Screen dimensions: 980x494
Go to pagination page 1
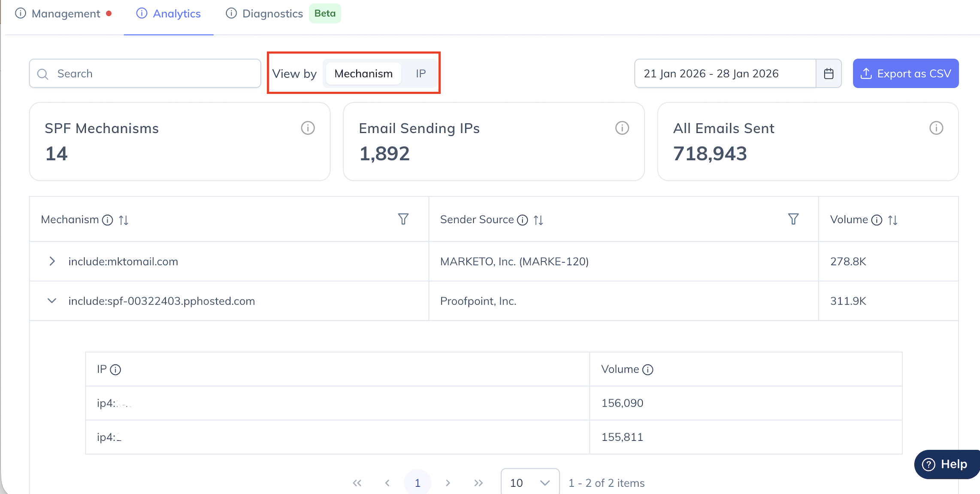coord(417,483)
